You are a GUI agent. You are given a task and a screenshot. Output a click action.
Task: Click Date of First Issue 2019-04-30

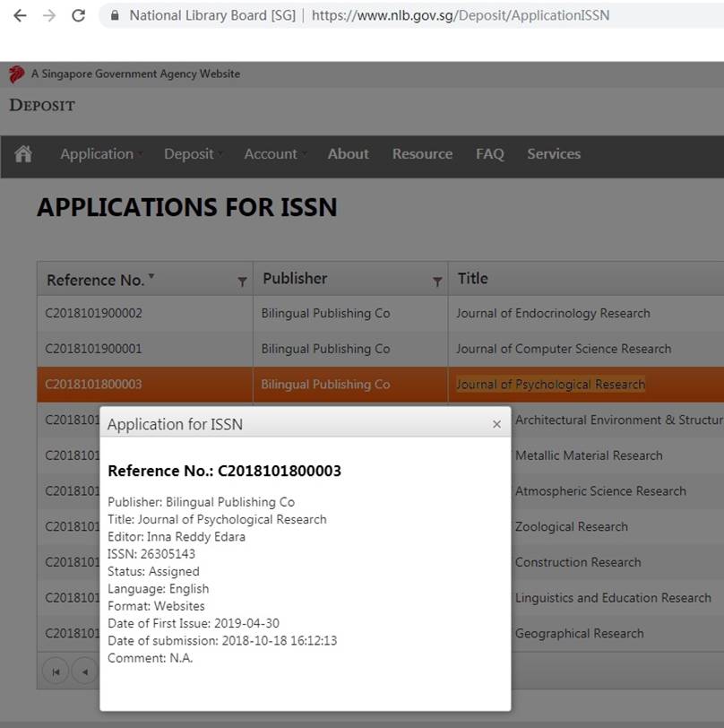194,623
